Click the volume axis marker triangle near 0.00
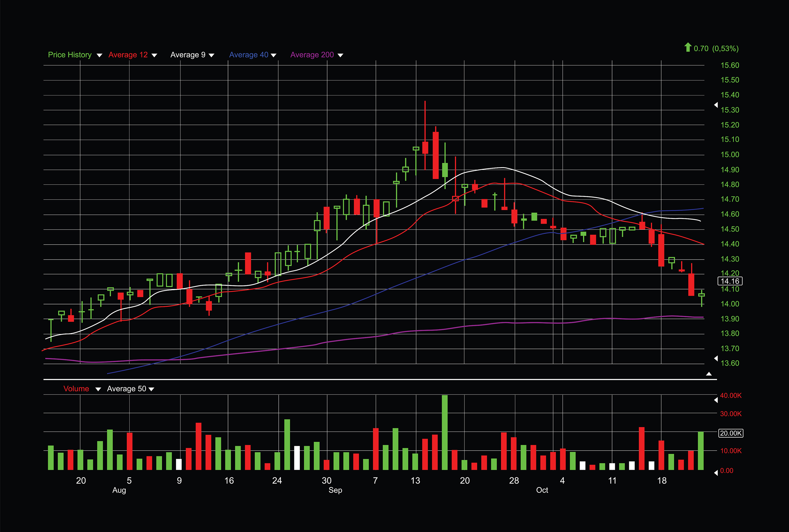Image resolution: width=789 pixels, height=532 pixels. click(x=716, y=473)
